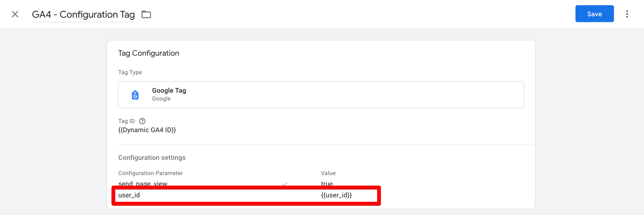Click the Tag Configuration heading
The image size is (644, 215).
148,53
